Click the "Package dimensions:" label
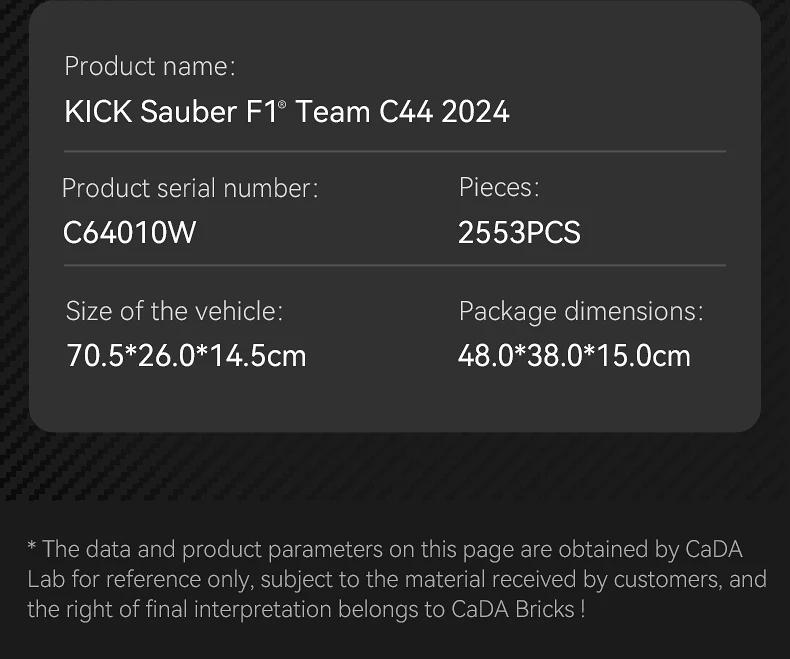Screen dimensions: 790x659 581,311
